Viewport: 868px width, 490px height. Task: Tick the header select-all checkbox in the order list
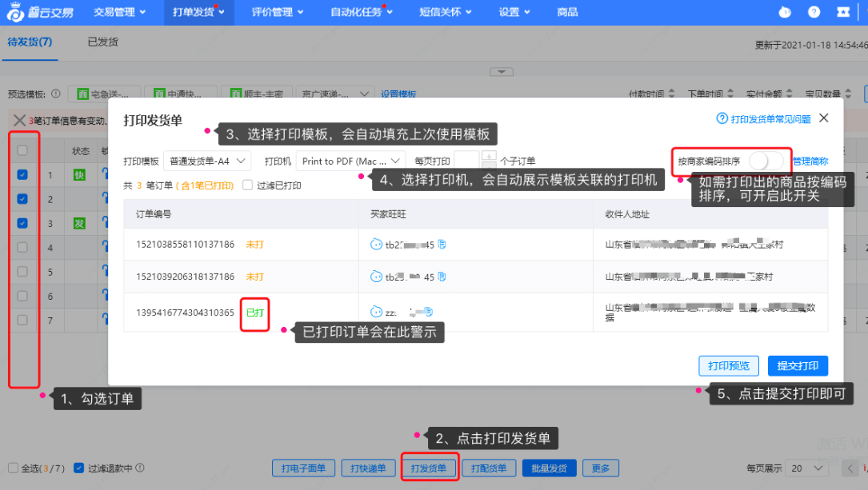(22, 150)
